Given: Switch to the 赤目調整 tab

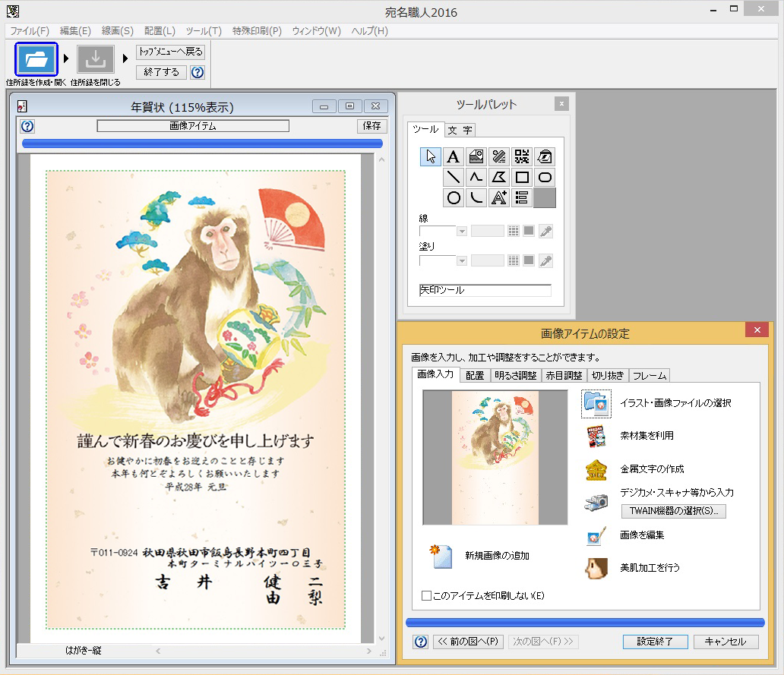Looking at the screenshot, I should [x=564, y=376].
